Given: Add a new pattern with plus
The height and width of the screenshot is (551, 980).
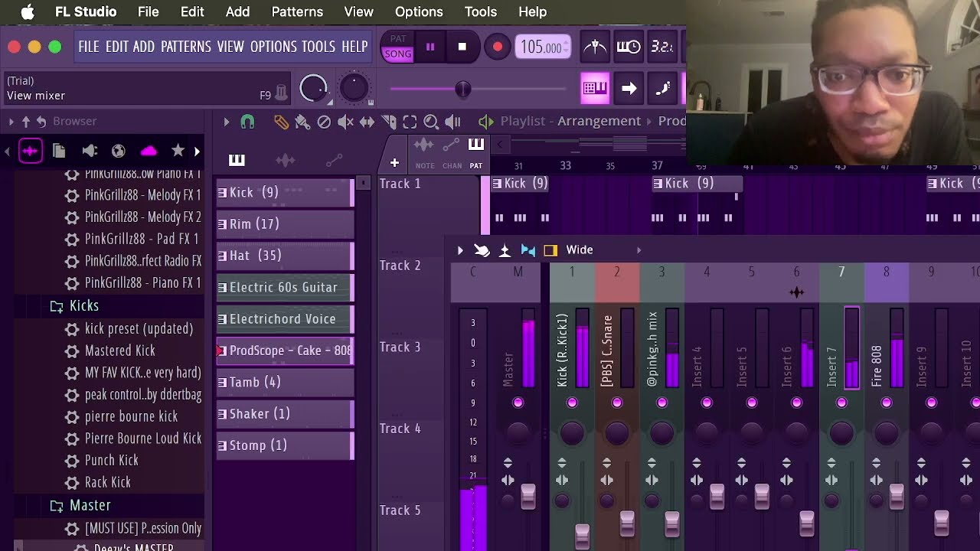Looking at the screenshot, I should pos(394,162).
